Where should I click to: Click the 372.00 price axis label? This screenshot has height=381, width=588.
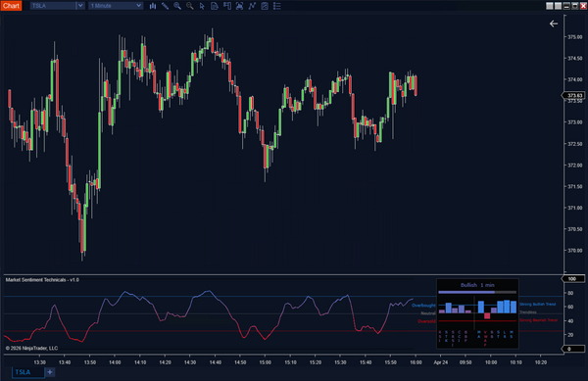coord(575,166)
